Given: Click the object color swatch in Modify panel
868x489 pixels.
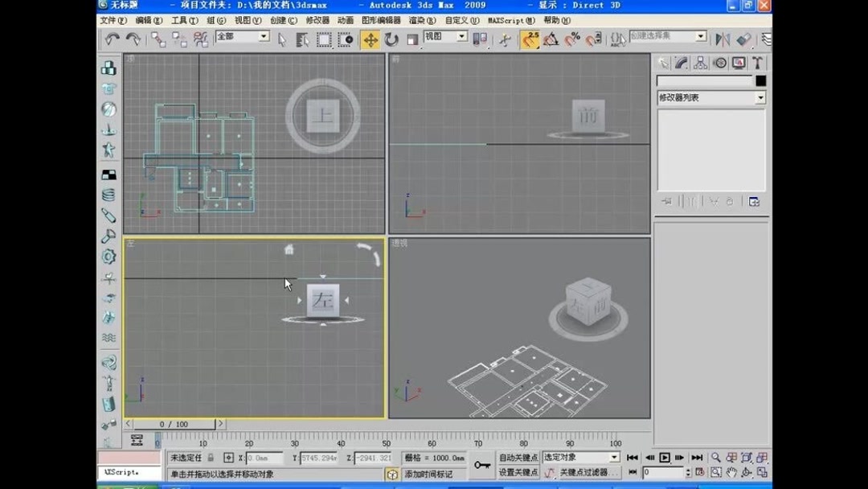Looking at the screenshot, I should pos(760,80).
